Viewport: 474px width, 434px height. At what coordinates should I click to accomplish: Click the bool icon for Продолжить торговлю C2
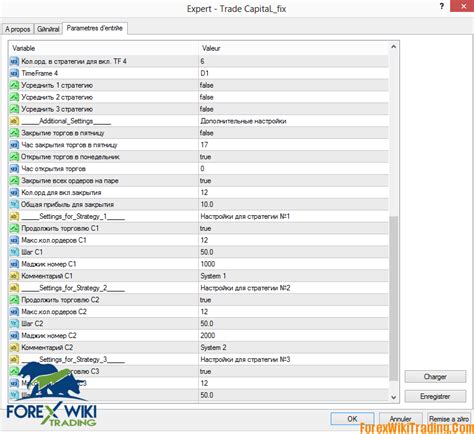point(14,300)
